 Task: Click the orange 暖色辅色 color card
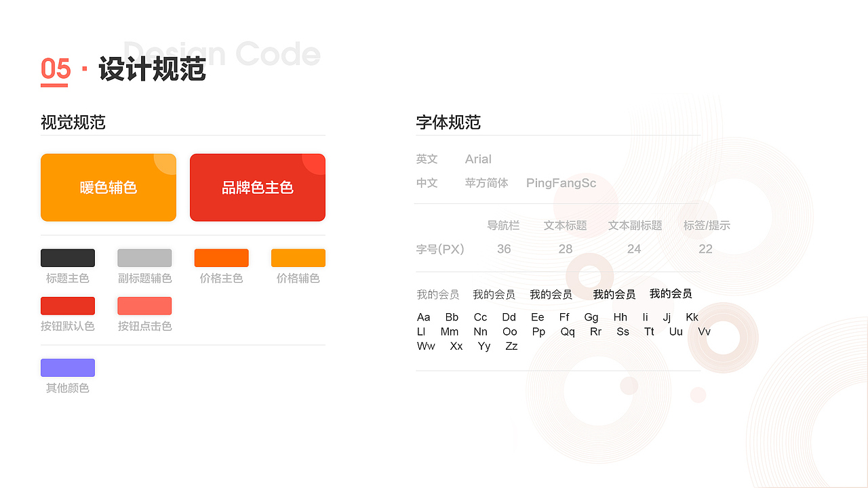pyautogui.click(x=108, y=188)
